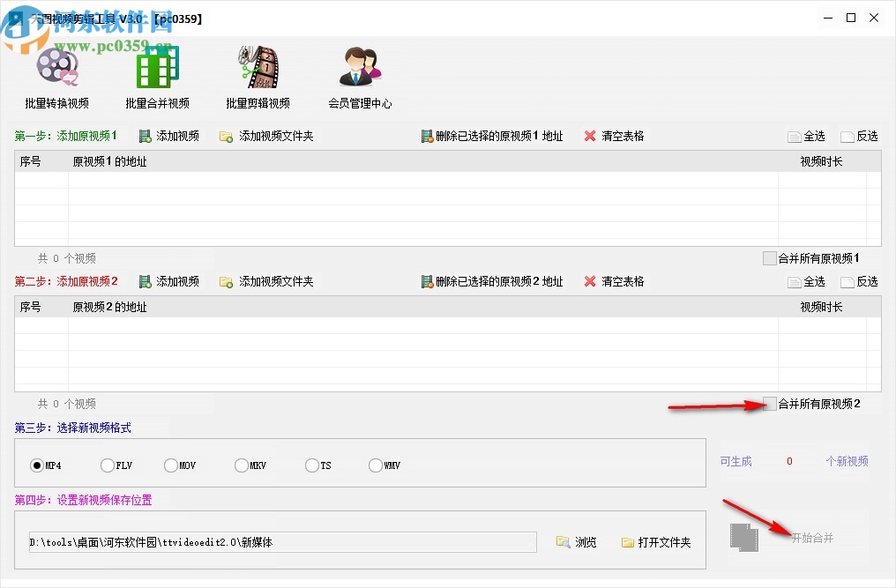
Task: Click the 序号 column header in video 1 table
Action: (41, 161)
